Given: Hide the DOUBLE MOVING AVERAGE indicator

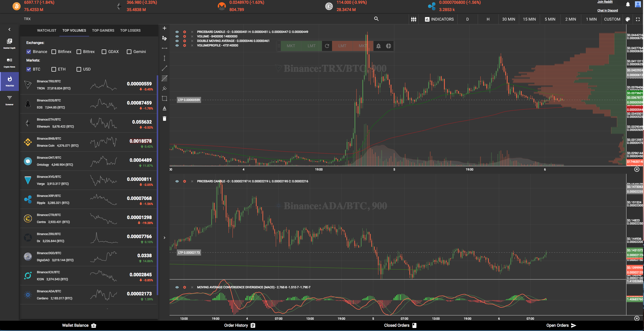Looking at the screenshot, I should pos(177,41).
